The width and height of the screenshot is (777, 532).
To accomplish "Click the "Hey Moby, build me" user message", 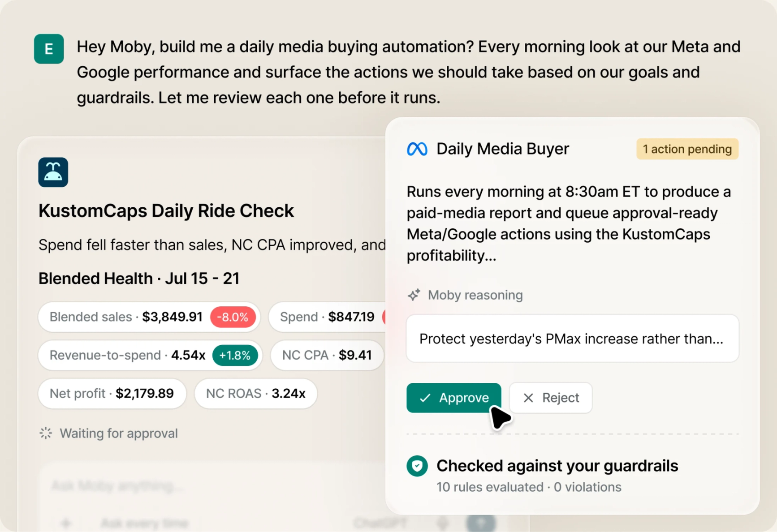I will (409, 72).
